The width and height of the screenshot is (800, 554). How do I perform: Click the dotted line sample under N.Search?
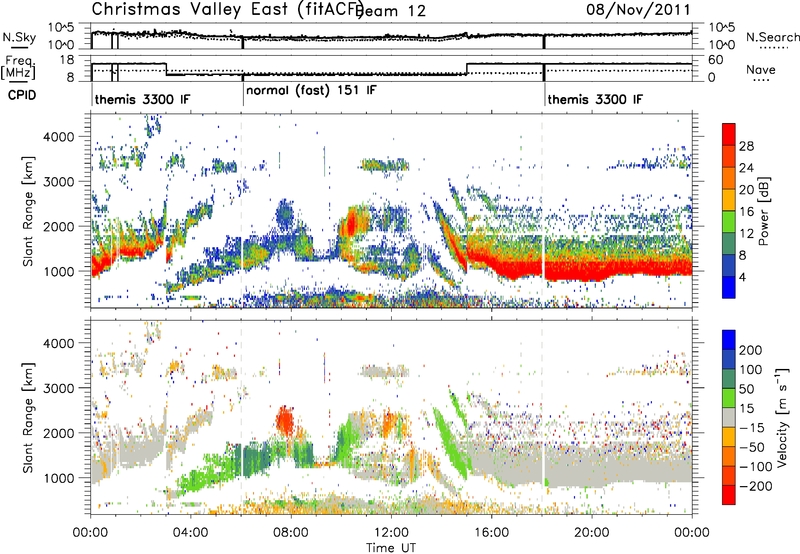(x=774, y=48)
